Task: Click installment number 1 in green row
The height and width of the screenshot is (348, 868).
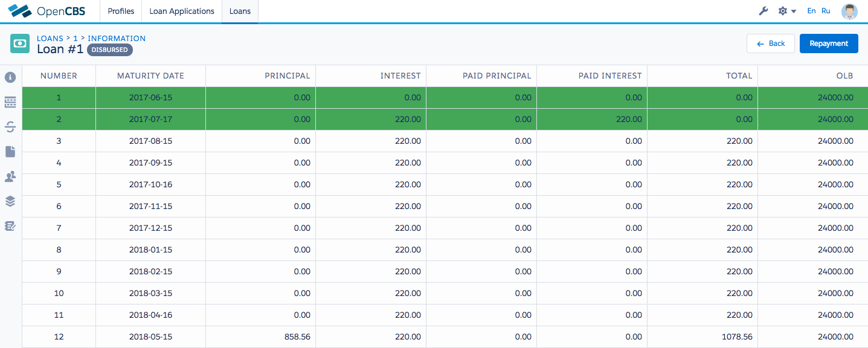Action: [x=59, y=97]
